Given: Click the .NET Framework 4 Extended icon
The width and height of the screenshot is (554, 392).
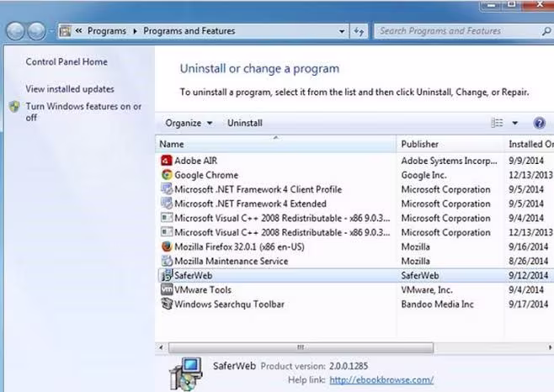Looking at the screenshot, I should [167, 204].
